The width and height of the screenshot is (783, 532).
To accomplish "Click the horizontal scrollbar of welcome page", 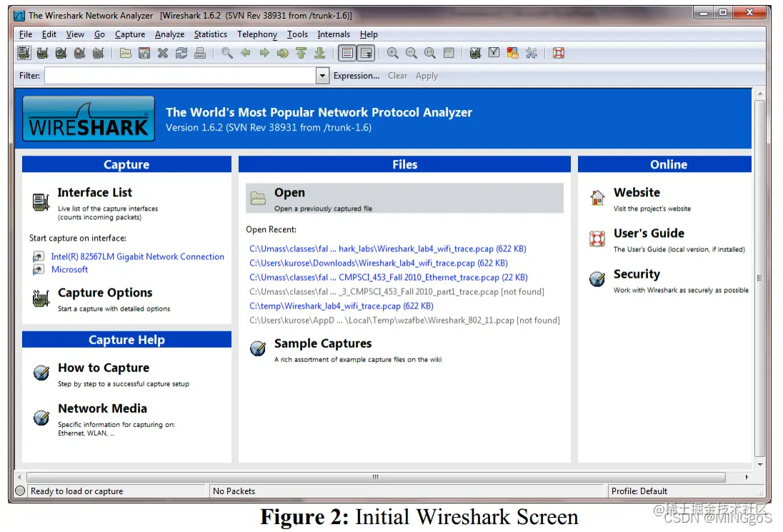I will [x=376, y=477].
